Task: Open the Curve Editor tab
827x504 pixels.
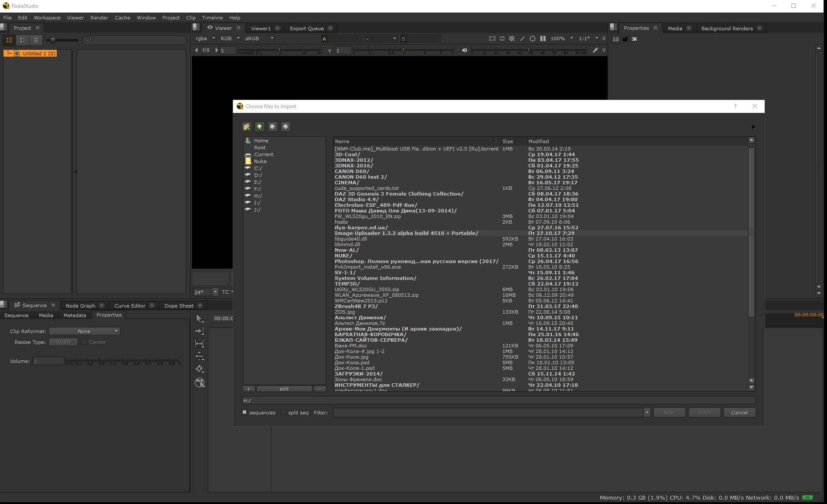Action: tap(130, 305)
